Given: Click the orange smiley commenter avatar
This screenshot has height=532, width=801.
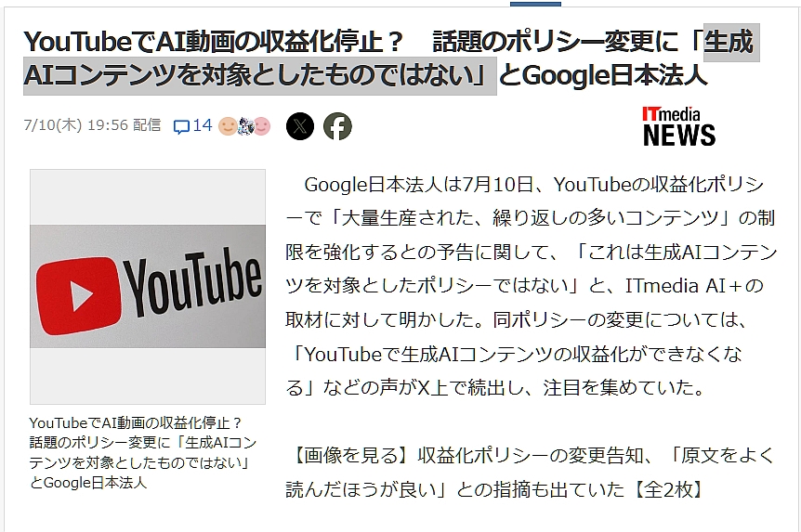Looking at the screenshot, I should [x=228, y=126].
